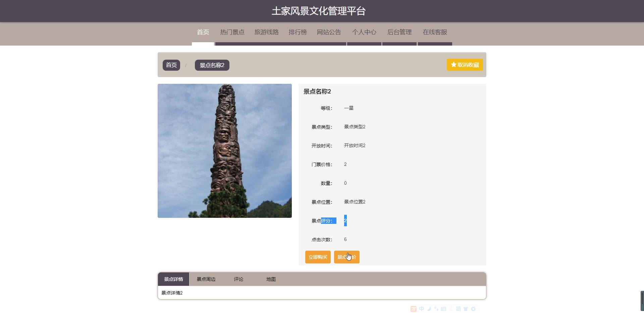Click the 点击次数 value 6
The image size is (644, 313).
pos(345,239)
